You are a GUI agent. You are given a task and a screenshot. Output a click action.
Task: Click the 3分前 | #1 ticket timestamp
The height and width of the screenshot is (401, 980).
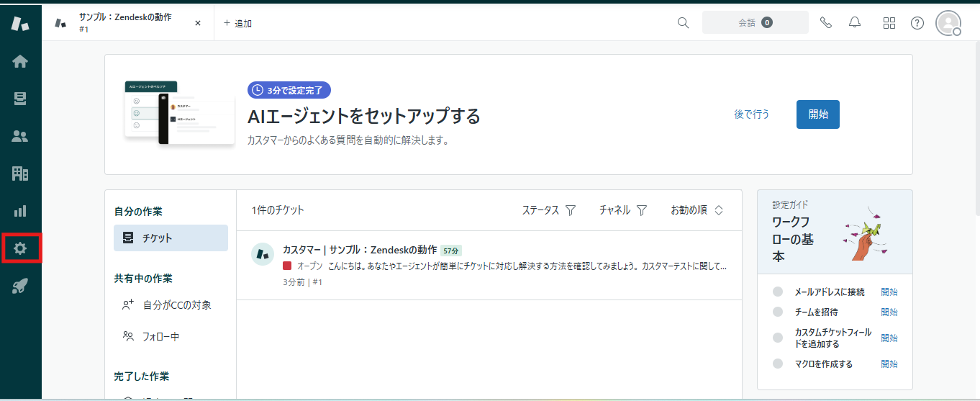tap(302, 282)
